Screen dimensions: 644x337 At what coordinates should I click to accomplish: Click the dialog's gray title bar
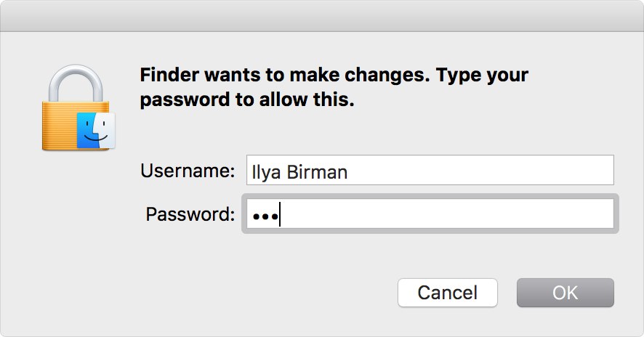pos(322,15)
